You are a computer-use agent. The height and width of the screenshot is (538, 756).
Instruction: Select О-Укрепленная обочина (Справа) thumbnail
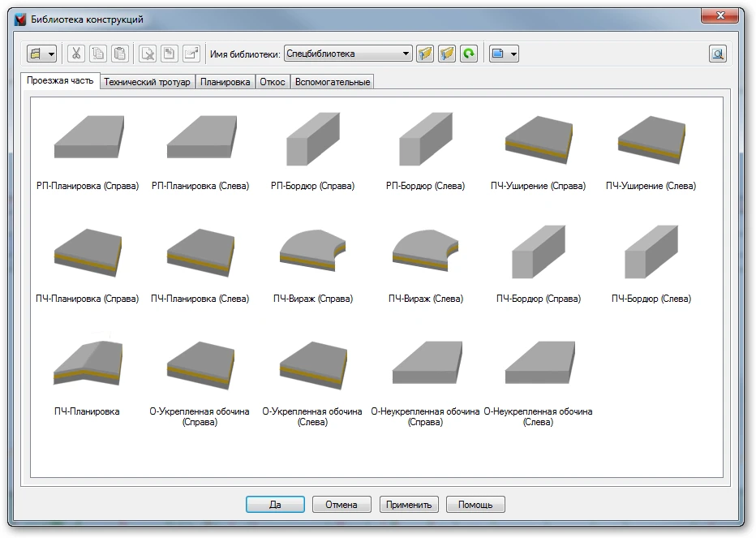(x=200, y=366)
